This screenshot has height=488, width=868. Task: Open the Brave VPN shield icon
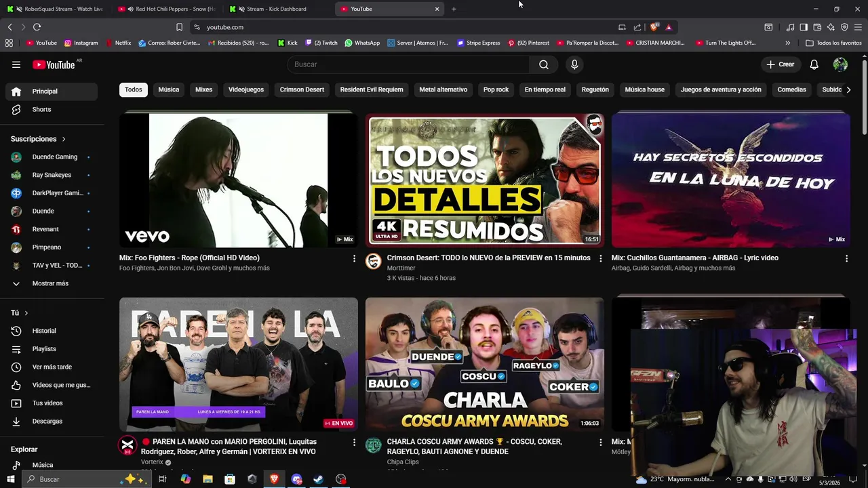(844, 27)
